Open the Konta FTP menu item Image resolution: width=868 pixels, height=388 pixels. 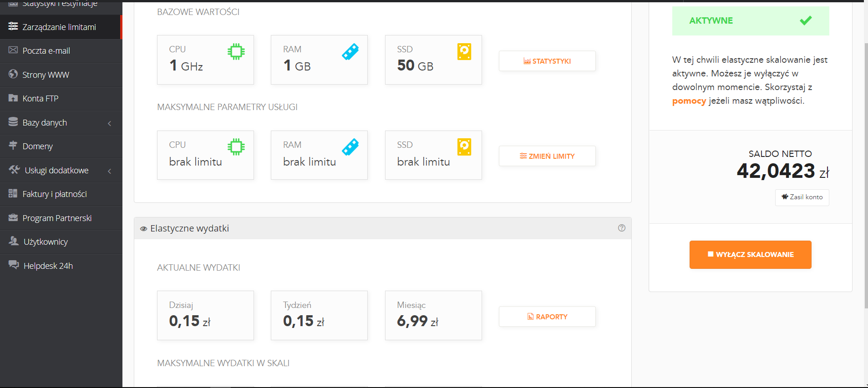pos(41,99)
